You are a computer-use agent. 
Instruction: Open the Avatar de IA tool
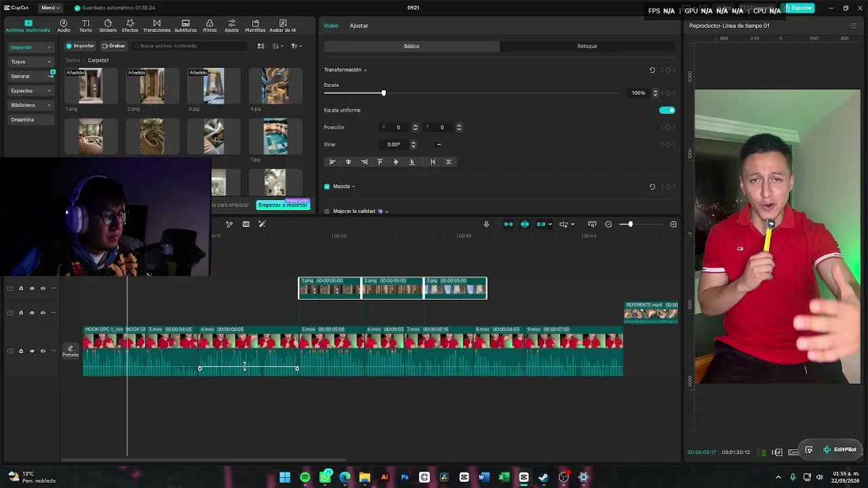click(283, 26)
